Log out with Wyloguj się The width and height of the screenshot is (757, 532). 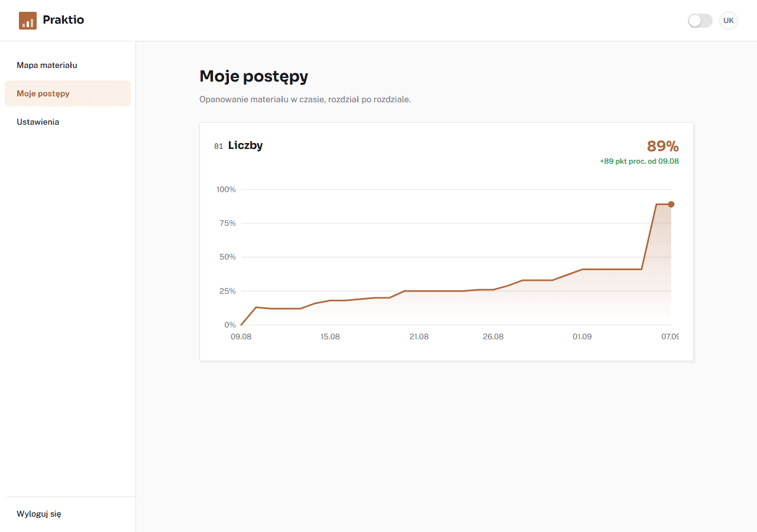(x=67, y=514)
